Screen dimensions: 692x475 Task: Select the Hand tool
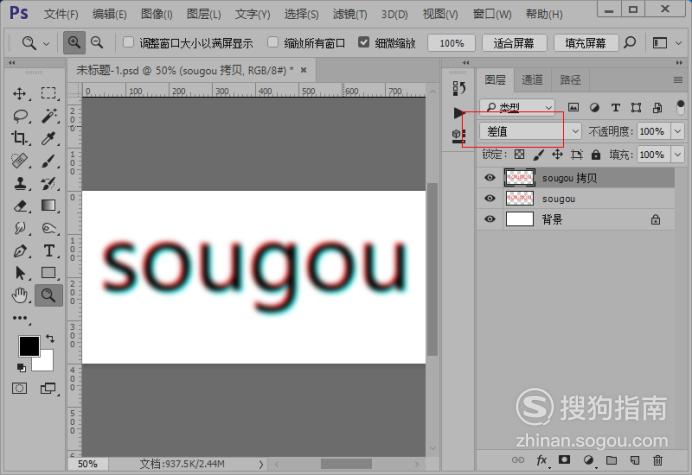click(x=19, y=295)
